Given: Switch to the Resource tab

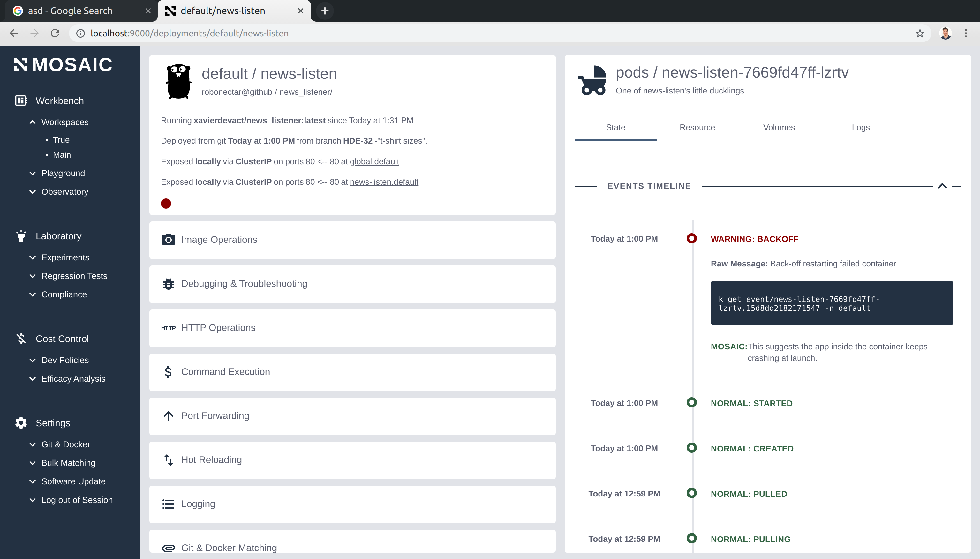Looking at the screenshot, I should pos(697,127).
